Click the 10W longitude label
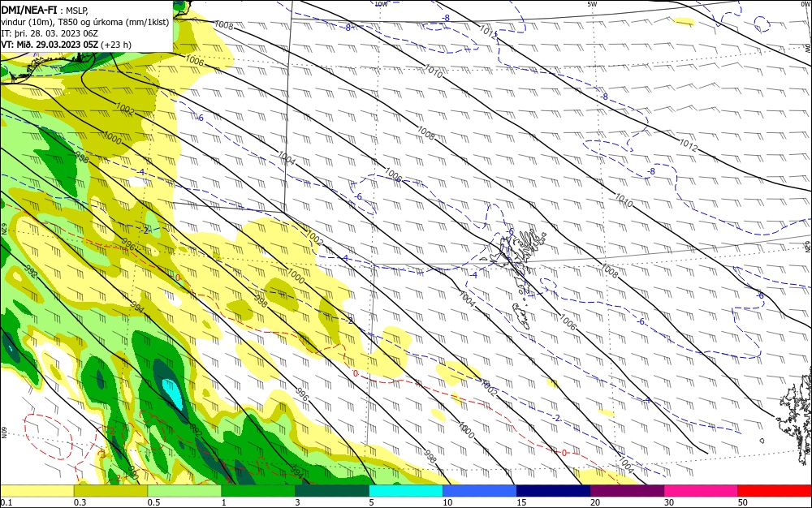Screen dimensions: 812x508 [381, 4]
